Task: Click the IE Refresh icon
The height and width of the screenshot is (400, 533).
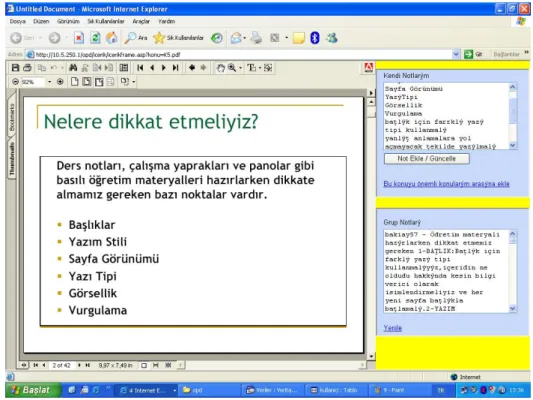Action: tap(95, 38)
